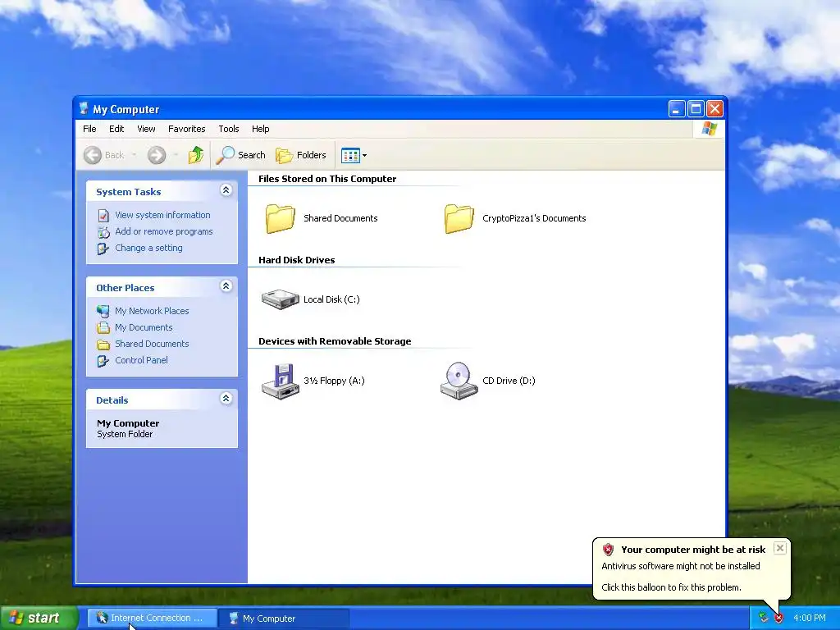This screenshot has width=840, height=630.
Task: Select the CD Drive (D:) icon
Action: pyautogui.click(x=459, y=381)
